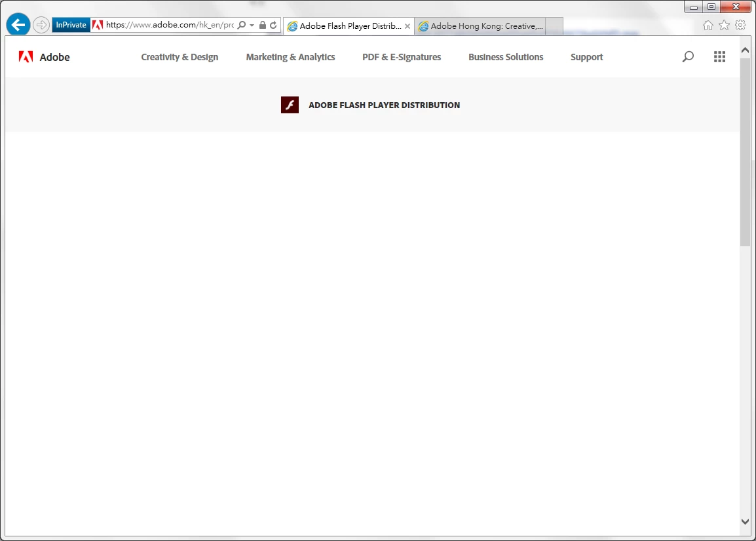The height and width of the screenshot is (541, 756).
Task: Refresh the page with the reload icon
Action: tap(273, 25)
